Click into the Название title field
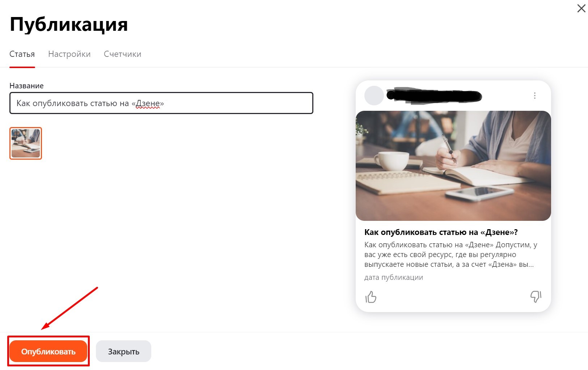This screenshot has height=370, width=588. point(161,103)
